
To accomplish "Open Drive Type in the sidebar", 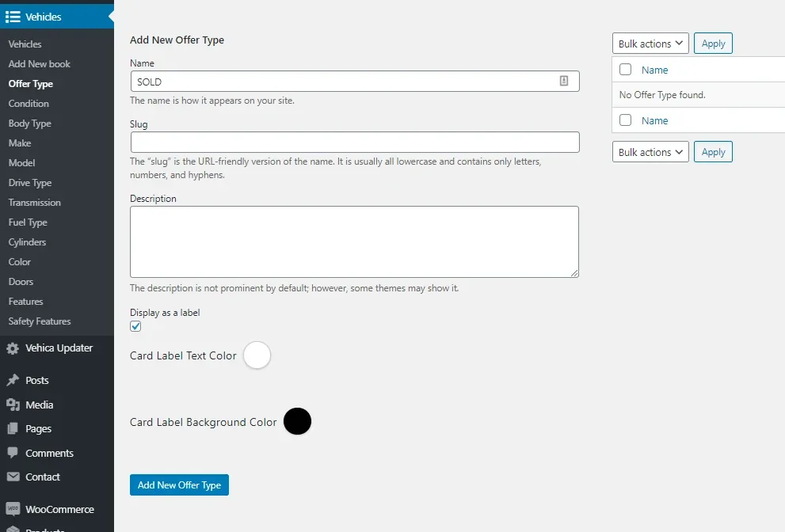I will point(29,183).
